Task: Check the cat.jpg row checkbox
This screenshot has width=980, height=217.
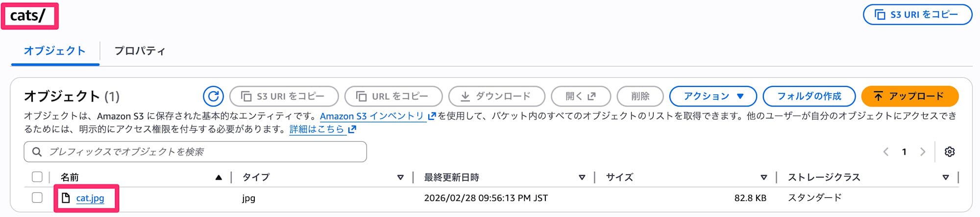Action: click(x=37, y=197)
